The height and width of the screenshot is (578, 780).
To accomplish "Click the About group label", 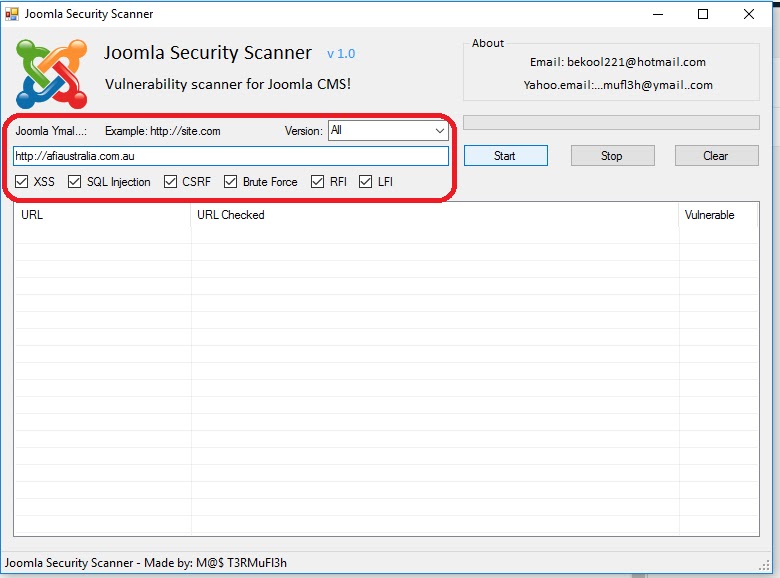I will [x=488, y=43].
